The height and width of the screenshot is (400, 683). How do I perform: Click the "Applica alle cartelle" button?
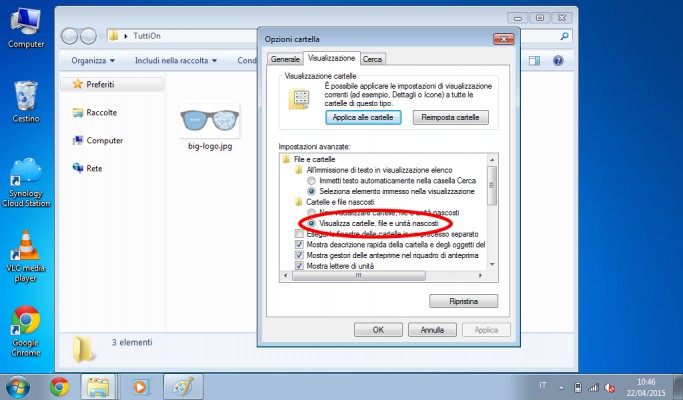[x=364, y=118]
